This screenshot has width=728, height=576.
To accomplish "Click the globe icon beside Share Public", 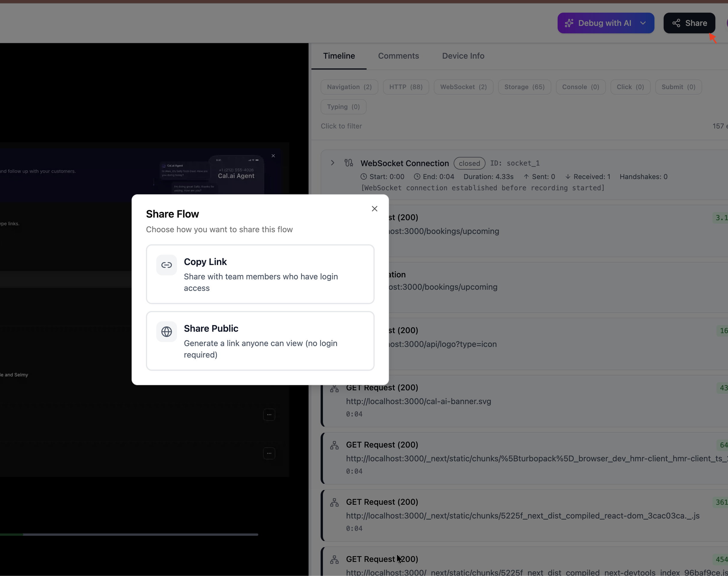I will 167,331.
